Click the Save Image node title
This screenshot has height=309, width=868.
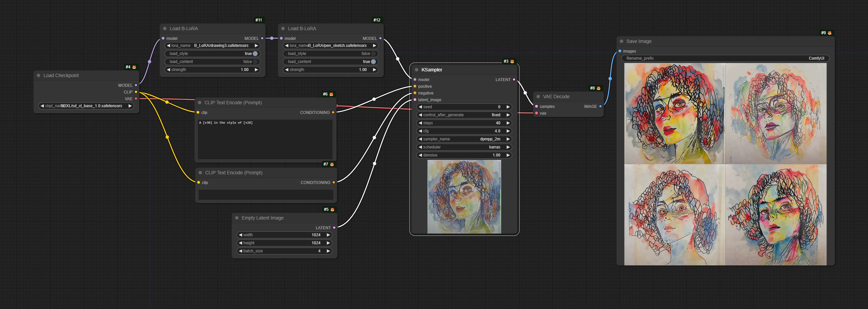(x=639, y=42)
